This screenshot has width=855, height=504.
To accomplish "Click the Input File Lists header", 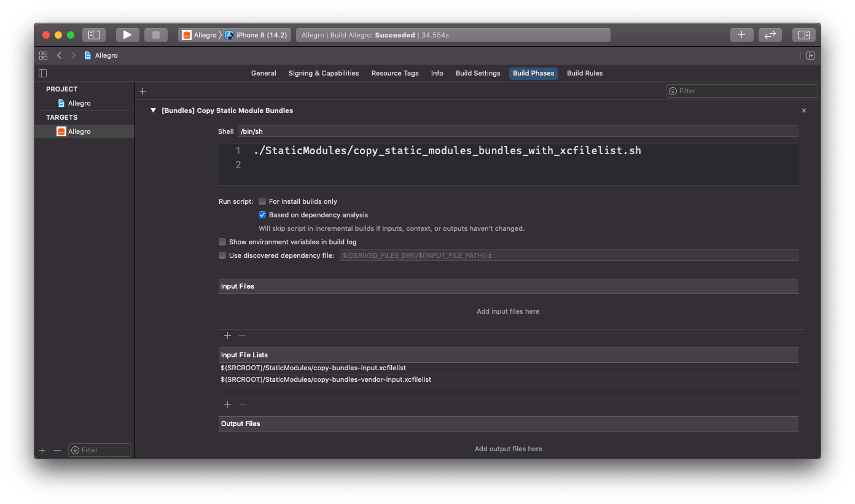I will tap(509, 355).
